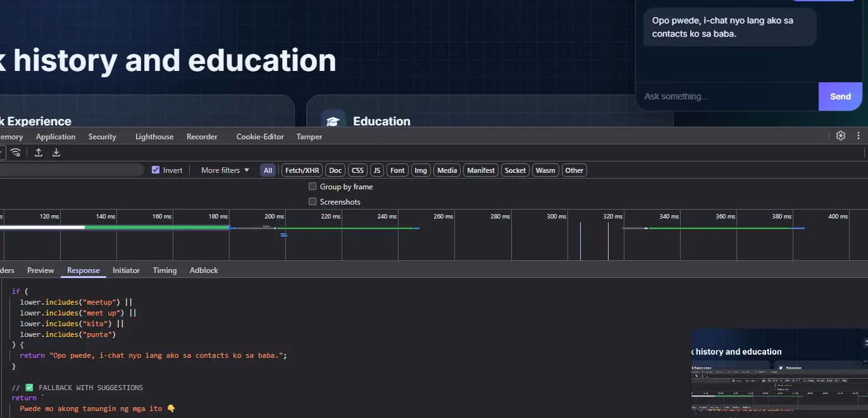Viewport: 868px width, 418px height.
Task: Open the Cookie-Editor DevTools tab
Action: click(x=260, y=136)
